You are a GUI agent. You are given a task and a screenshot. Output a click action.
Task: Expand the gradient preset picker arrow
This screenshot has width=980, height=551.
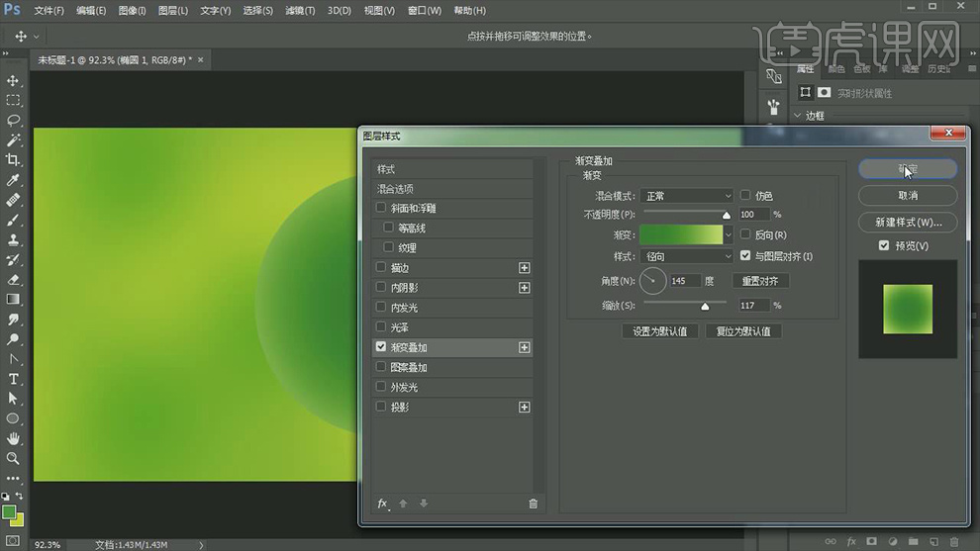click(x=729, y=234)
